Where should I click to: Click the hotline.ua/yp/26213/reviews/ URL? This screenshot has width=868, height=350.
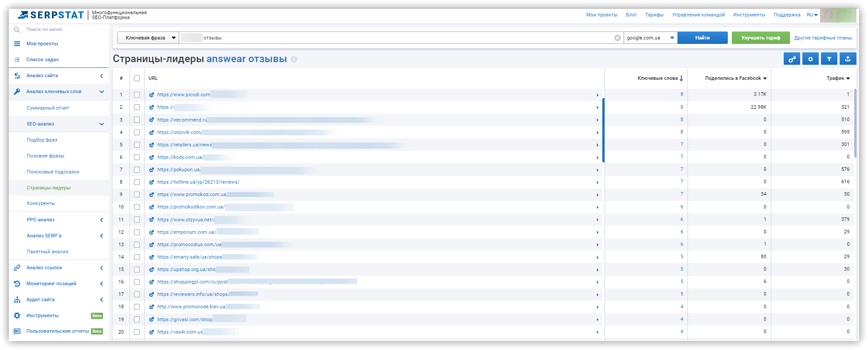pyautogui.click(x=198, y=182)
